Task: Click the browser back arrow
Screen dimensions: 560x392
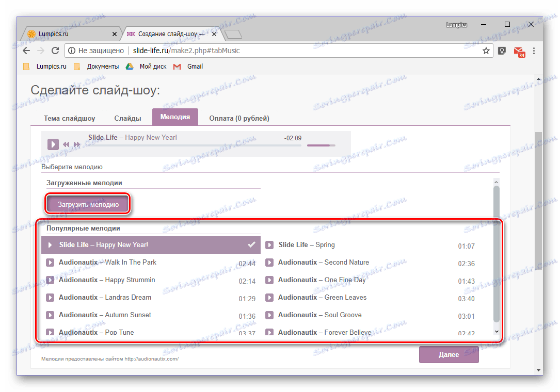Action: tap(26, 51)
